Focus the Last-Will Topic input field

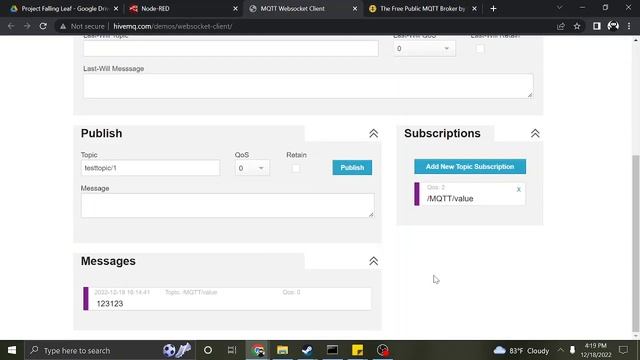tap(231, 49)
